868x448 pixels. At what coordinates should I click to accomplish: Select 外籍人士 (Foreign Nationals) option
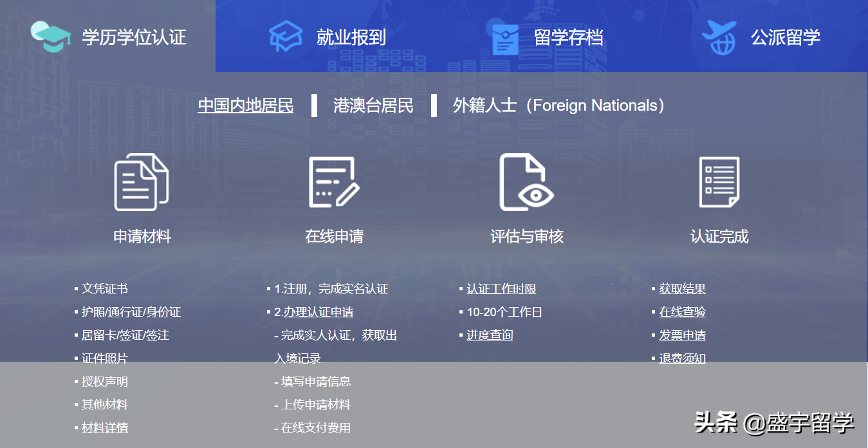tap(559, 106)
